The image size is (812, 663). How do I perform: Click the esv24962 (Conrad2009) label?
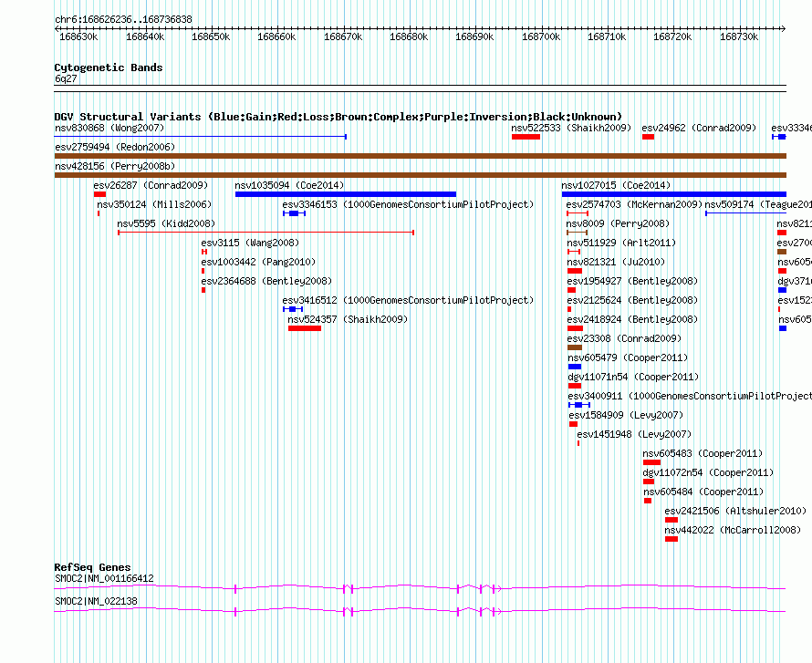pos(699,128)
